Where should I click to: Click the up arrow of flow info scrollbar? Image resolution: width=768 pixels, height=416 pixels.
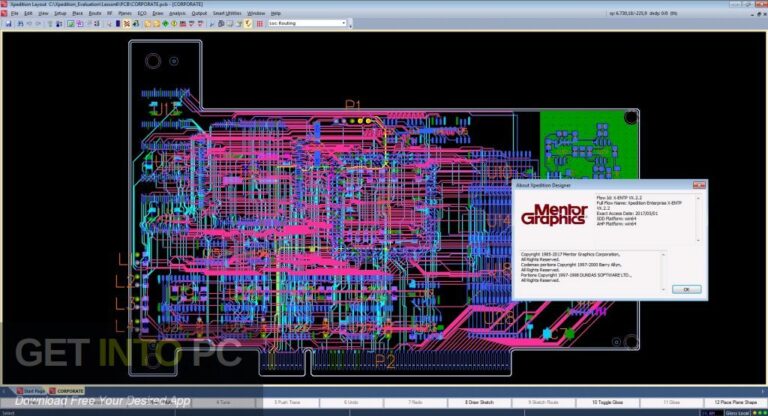point(698,198)
